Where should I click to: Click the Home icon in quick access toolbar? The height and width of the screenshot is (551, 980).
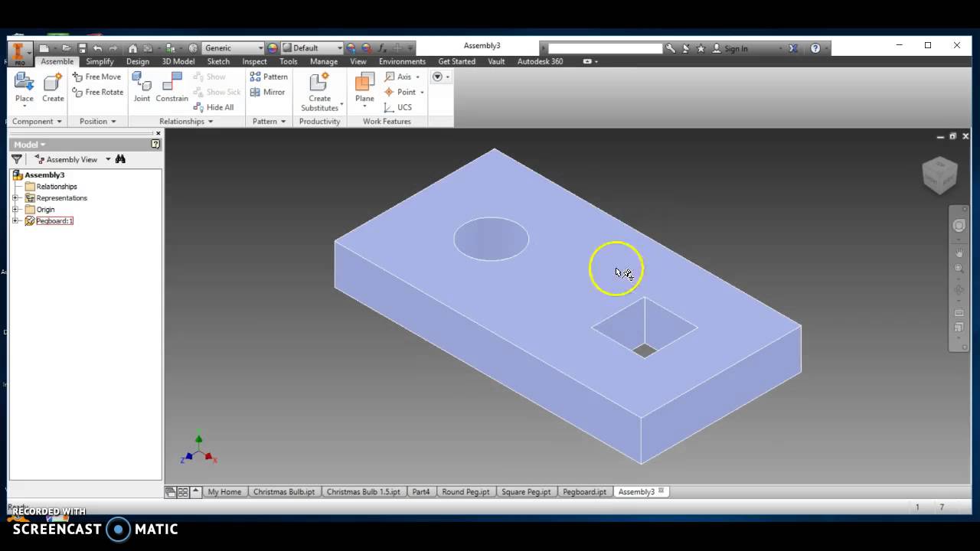click(x=132, y=48)
